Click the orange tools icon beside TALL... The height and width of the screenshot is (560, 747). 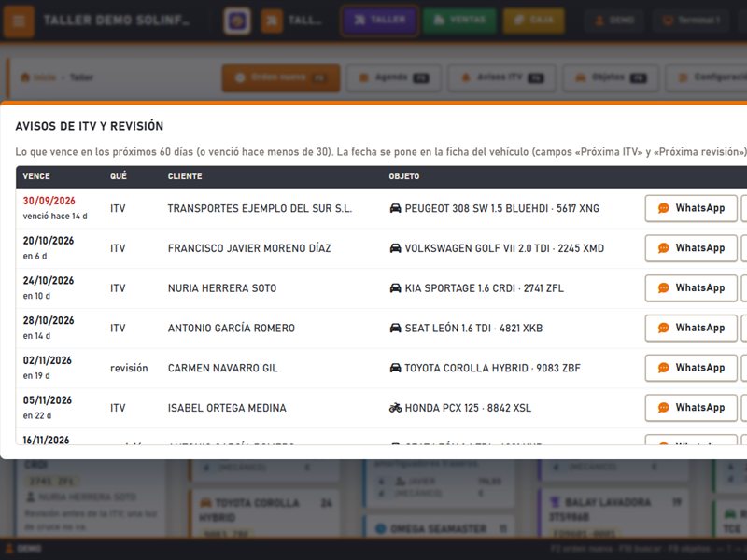[272, 21]
